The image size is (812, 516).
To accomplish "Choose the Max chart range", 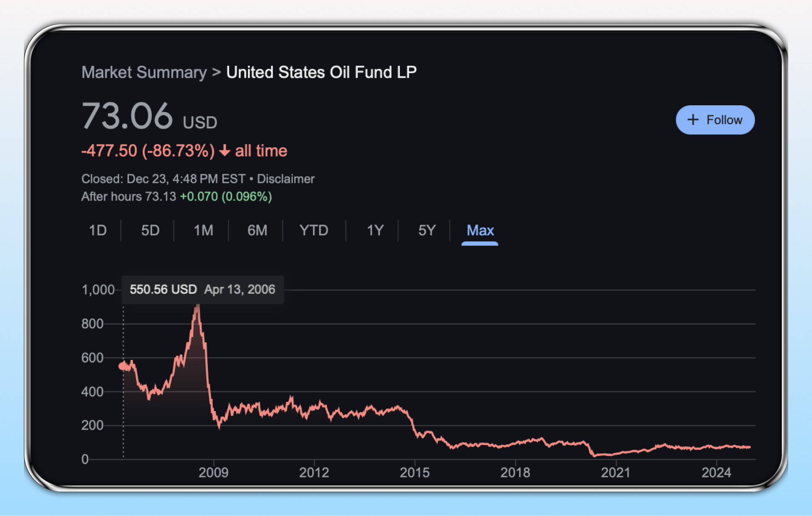I will tap(480, 230).
